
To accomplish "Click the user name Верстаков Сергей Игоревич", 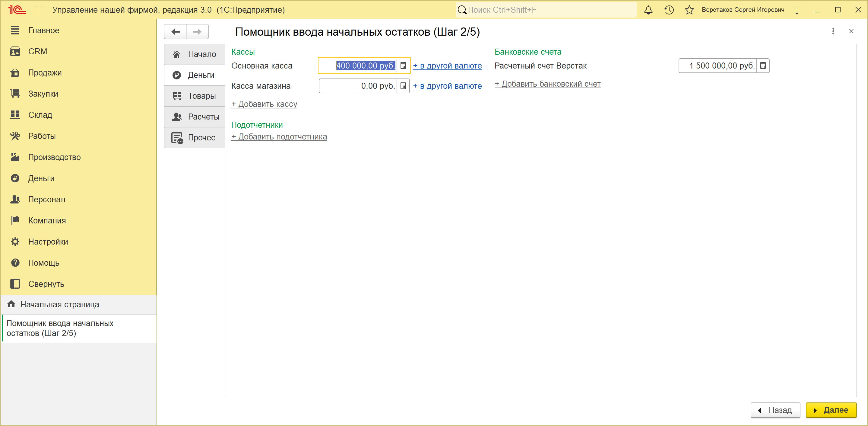I will 743,10.
